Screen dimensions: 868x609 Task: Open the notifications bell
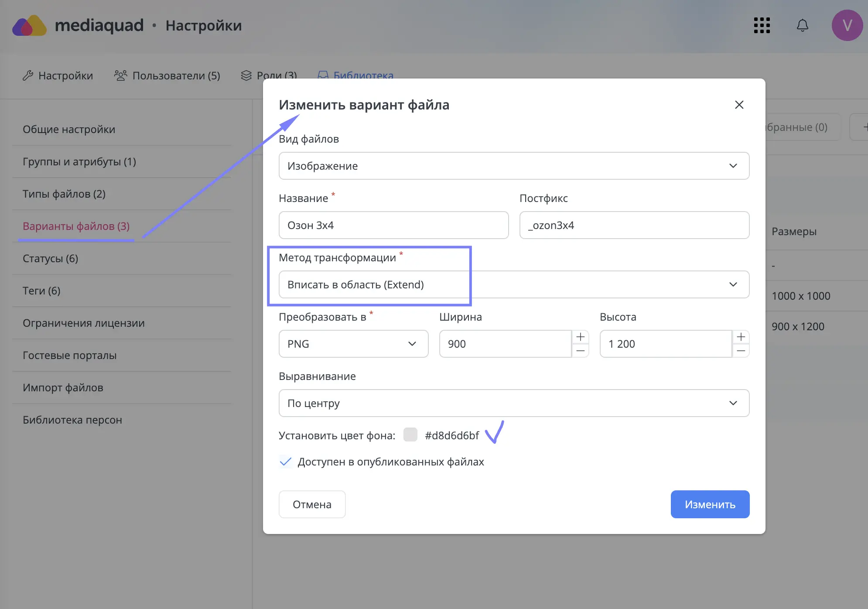(803, 25)
